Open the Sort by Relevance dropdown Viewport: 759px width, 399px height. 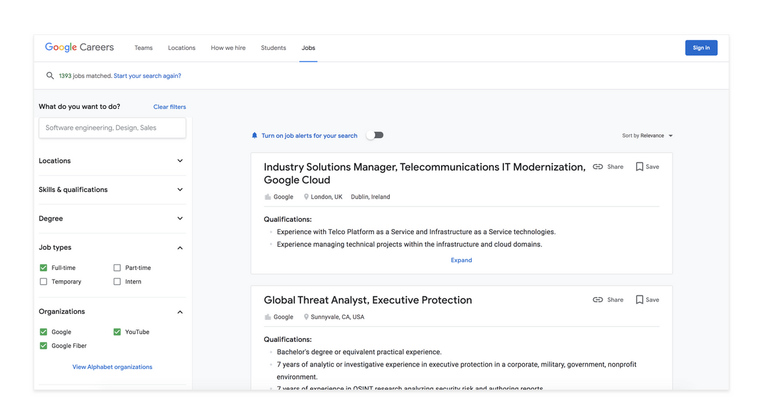648,136
